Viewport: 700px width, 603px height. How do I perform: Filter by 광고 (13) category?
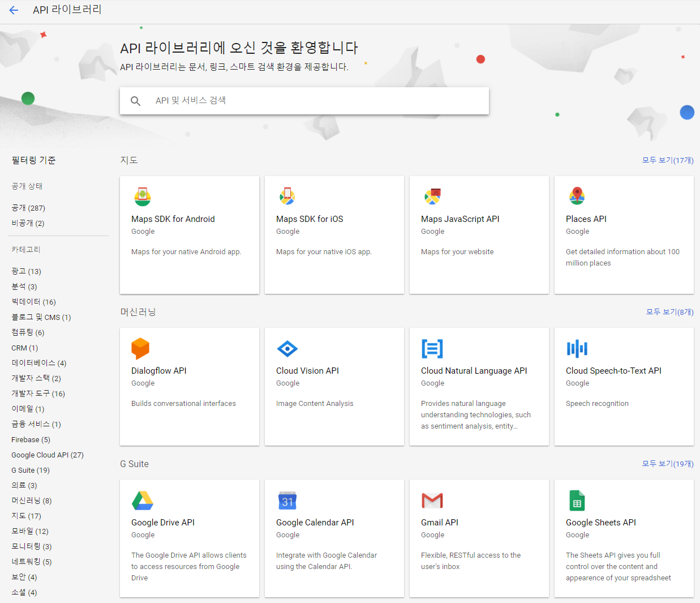click(26, 271)
